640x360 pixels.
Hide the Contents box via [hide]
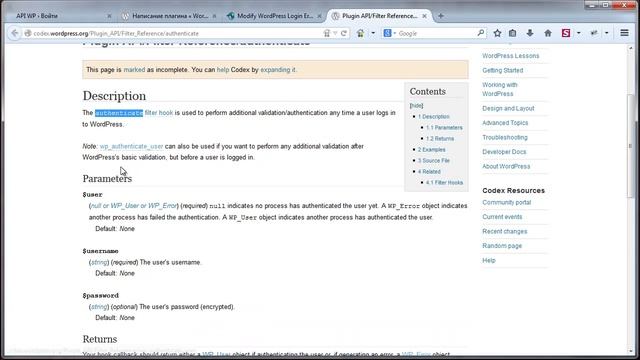tap(416, 105)
